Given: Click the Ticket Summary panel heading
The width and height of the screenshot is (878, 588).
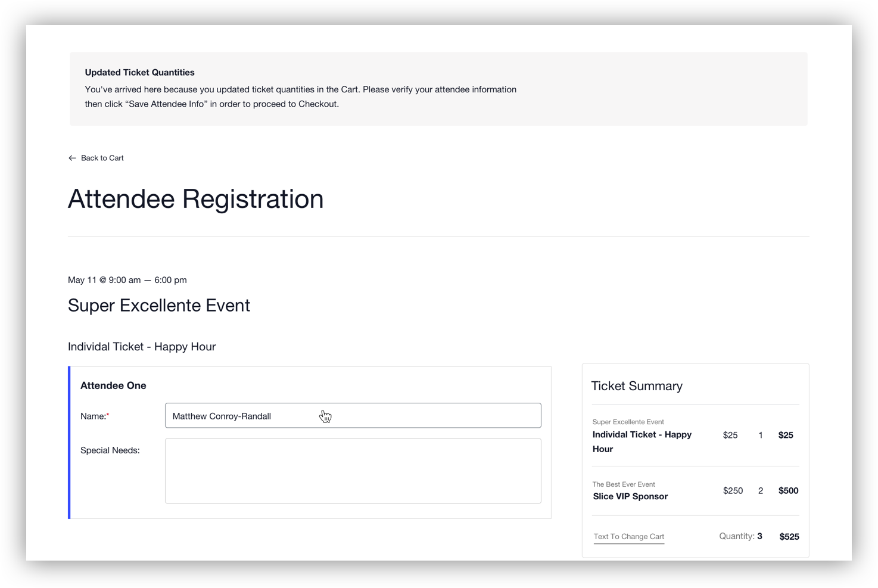Looking at the screenshot, I should pyautogui.click(x=636, y=386).
